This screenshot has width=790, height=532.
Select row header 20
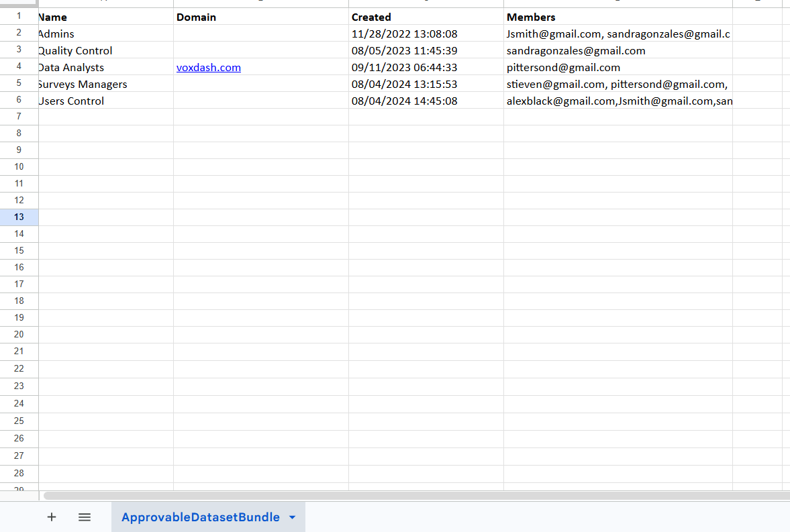point(19,335)
